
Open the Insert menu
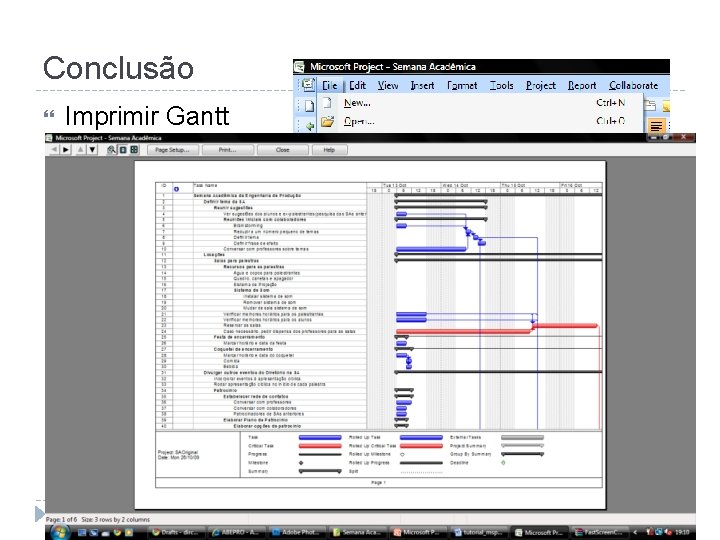tap(422, 85)
